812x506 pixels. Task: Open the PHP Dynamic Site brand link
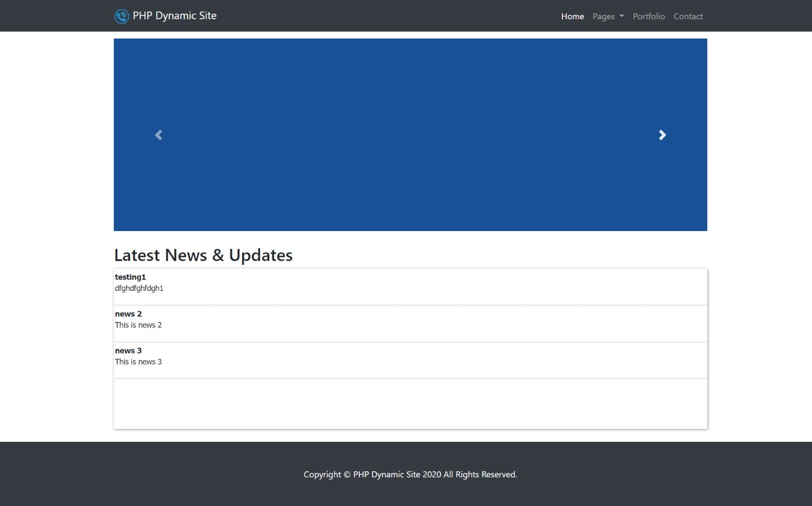174,16
